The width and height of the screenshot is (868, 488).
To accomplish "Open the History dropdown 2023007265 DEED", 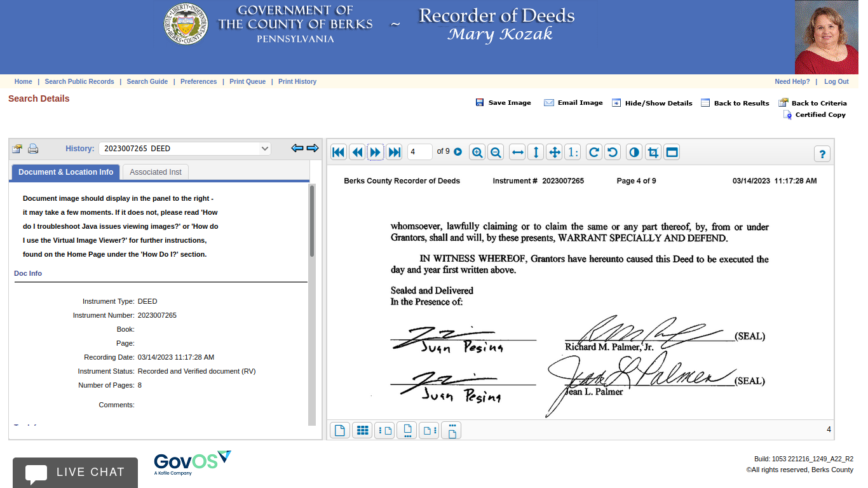I will 185,149.
